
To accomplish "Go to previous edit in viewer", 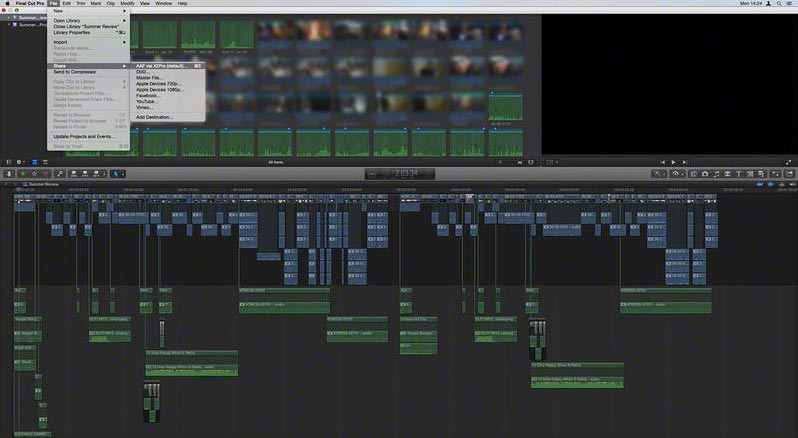I will 662,162.
